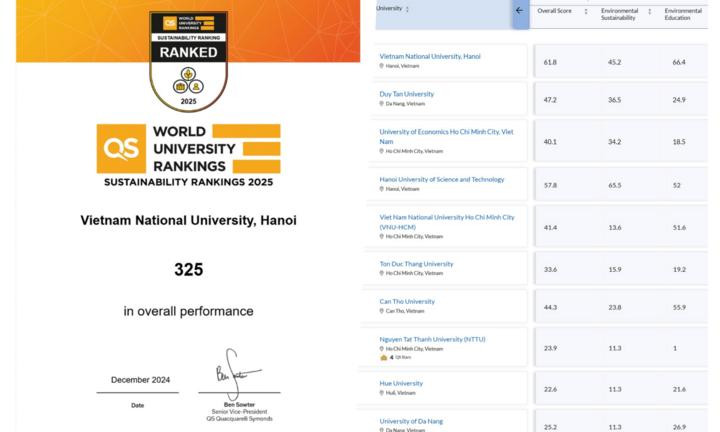The height and width of the screenshot is (432, 720).
Task: Click the location pin under Vietnam National University, Hanoi
Action: click(381, 66)
